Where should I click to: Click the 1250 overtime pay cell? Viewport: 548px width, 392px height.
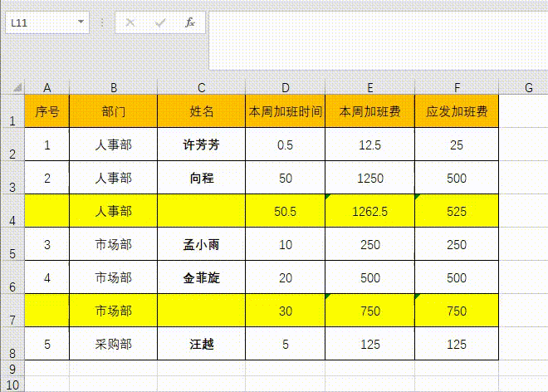[x=369, y=178]
